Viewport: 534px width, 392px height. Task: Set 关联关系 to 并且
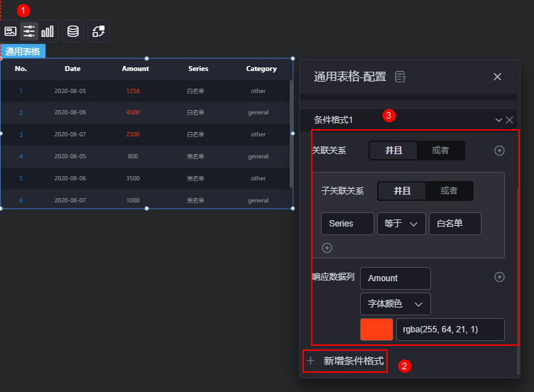point(393,151)
